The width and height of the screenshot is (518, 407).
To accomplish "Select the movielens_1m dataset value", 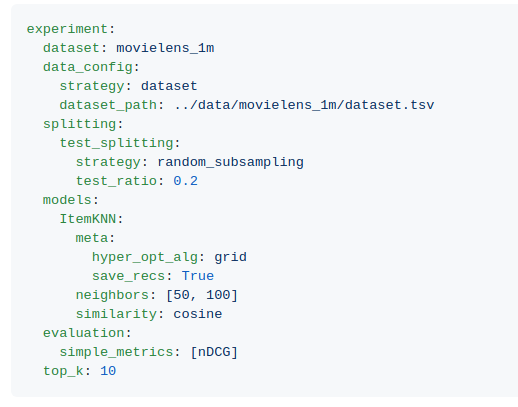I will (x=165, y=48).
